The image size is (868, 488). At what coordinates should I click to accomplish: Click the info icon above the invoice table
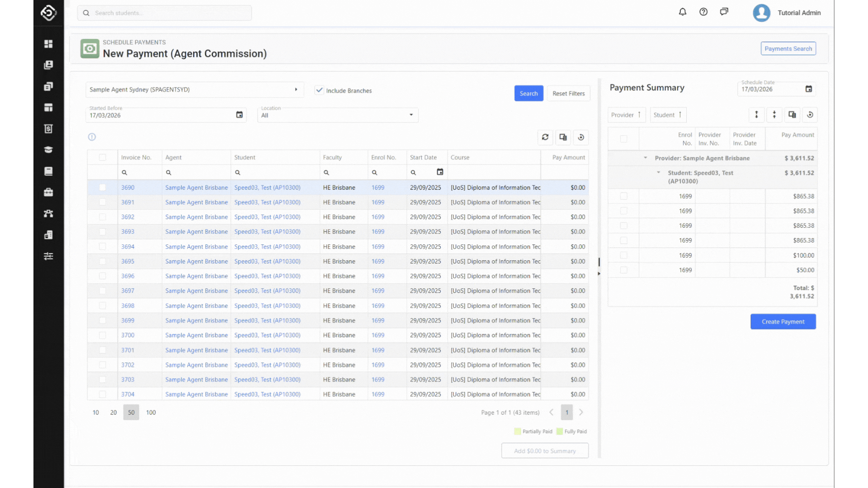[92, 137]
